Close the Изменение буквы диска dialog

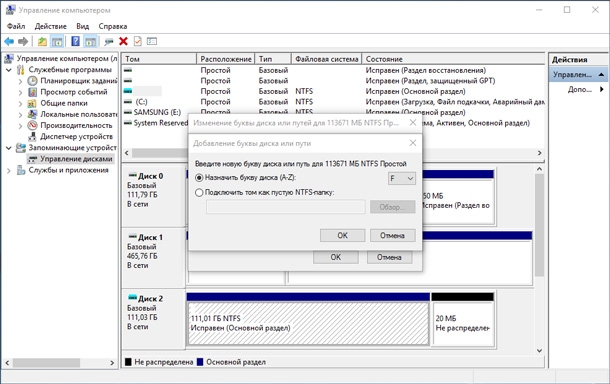413,123
